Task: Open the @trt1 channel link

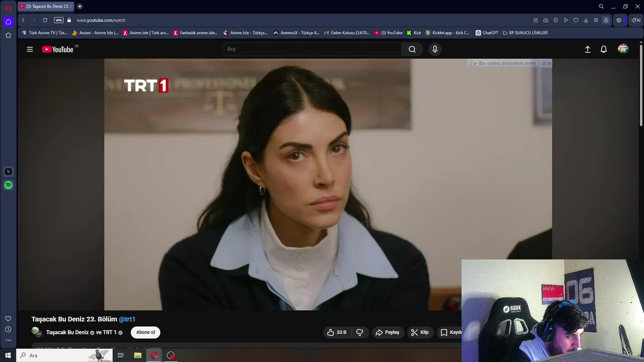Action: [127, 319]
